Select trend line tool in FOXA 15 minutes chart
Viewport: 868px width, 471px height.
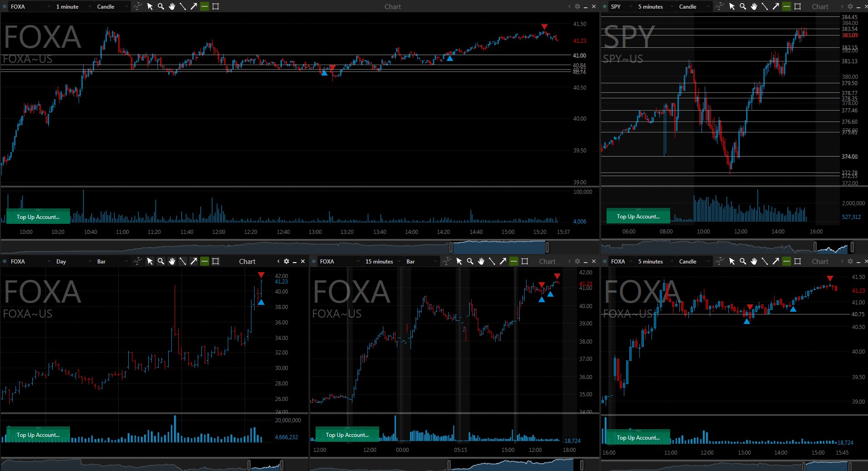click(492, 261)
